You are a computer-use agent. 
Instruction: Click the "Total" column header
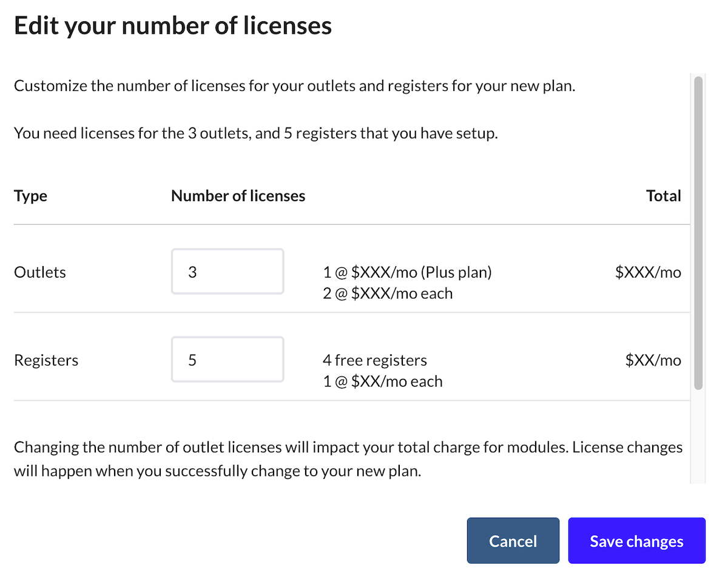[x=664, y=196]
